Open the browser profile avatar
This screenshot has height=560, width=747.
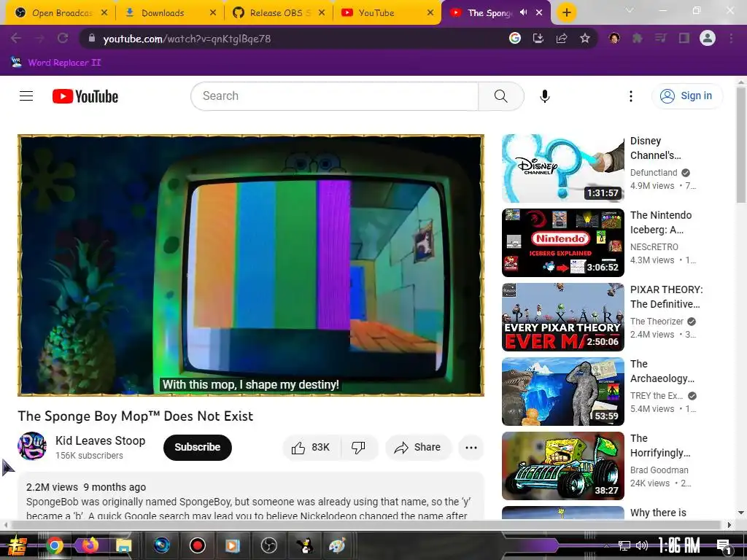pos(708,38)
